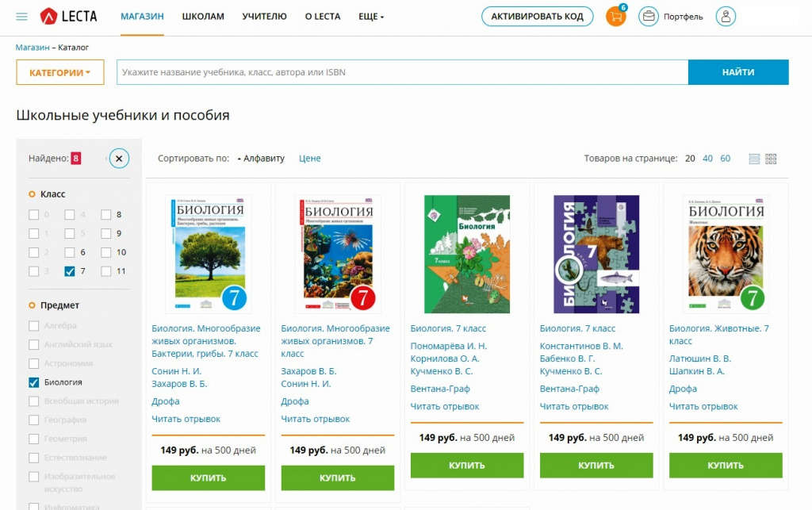This screenshot has width=812, height=510.
Task: Open the ЕЩЕ dropdown menu
Action: click(371, 17)
